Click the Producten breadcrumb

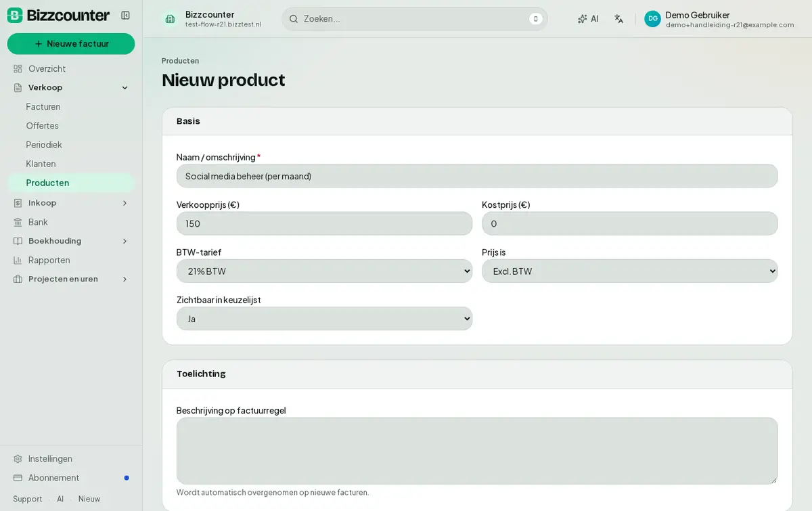pyautogui.click(x=180, y=61)
